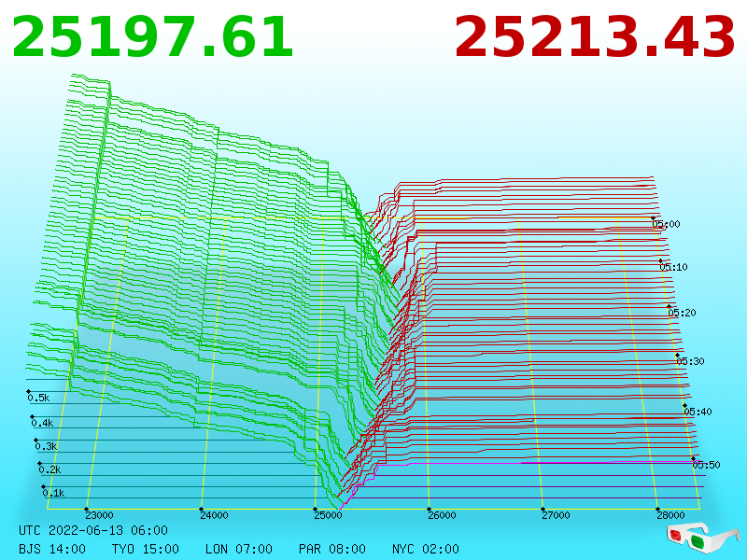Click the 05:30 time axis marker
Image resolution: width=747 pixels, height=560 pixels.
[690, 361]
